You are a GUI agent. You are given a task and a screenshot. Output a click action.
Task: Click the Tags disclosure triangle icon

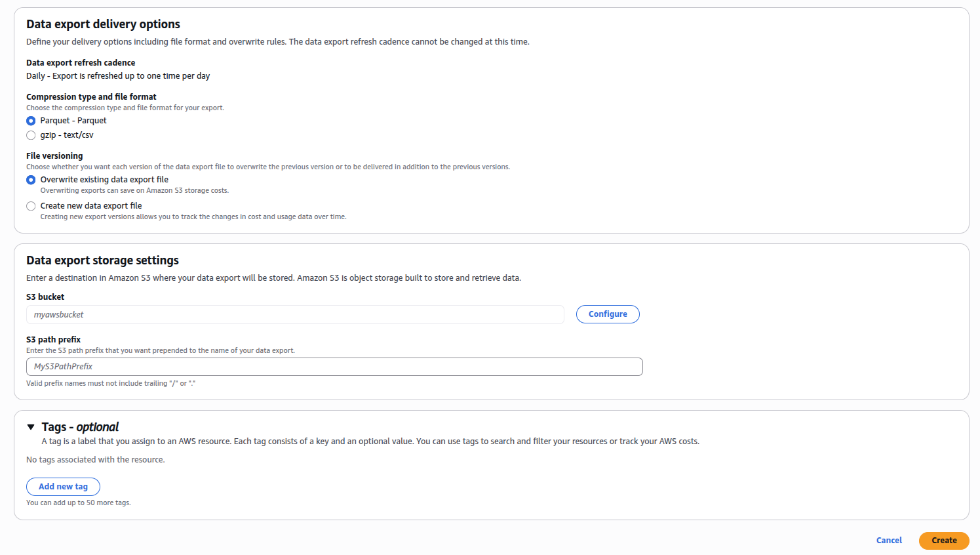(x=30, y=426)
